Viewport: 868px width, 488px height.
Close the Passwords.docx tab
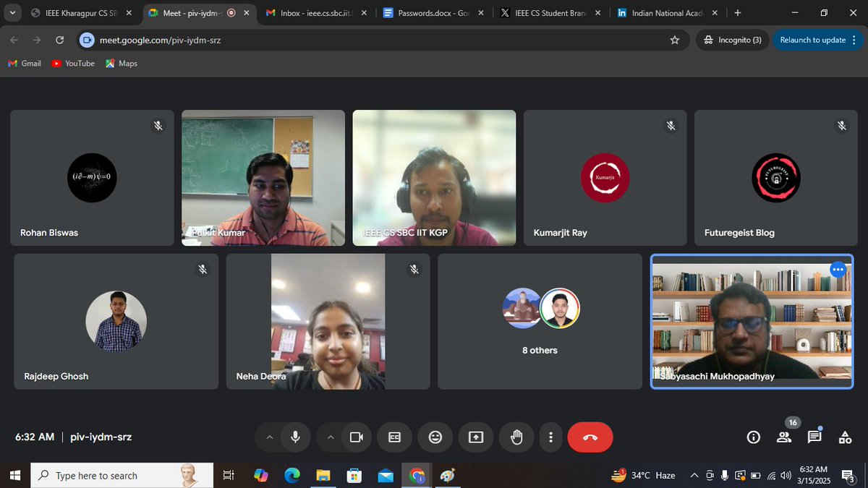point(480,13)
